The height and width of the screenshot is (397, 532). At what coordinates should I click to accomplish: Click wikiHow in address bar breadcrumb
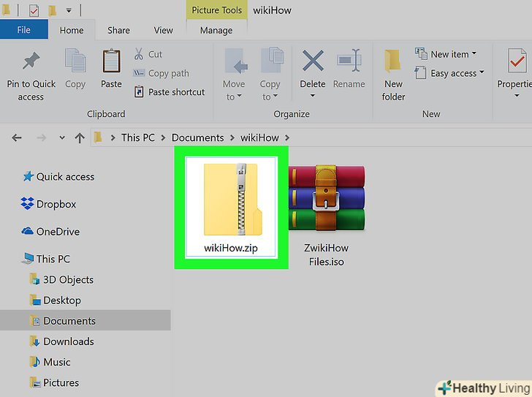coord(259,137)
